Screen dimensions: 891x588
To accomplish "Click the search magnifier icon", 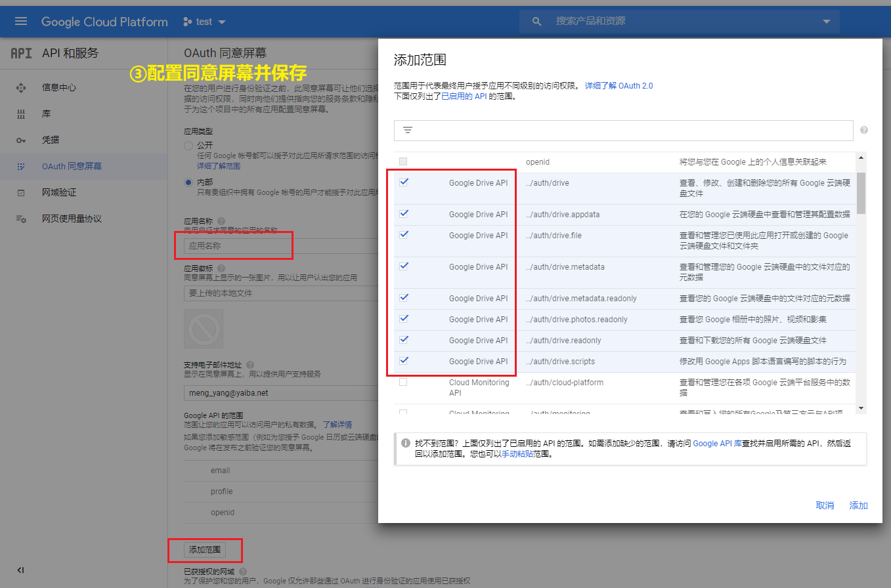I will (536, 20).
